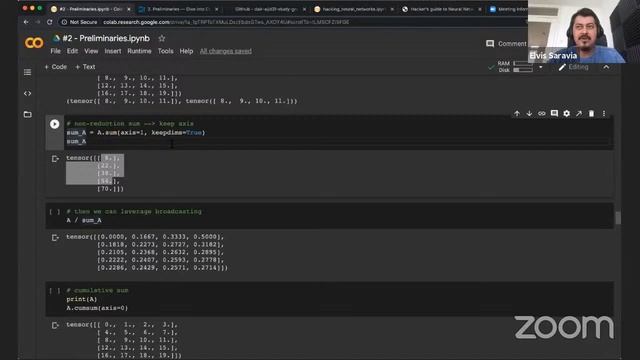
Task: Click the notebook vertical scrollbar
Action: tap(618, 218)
